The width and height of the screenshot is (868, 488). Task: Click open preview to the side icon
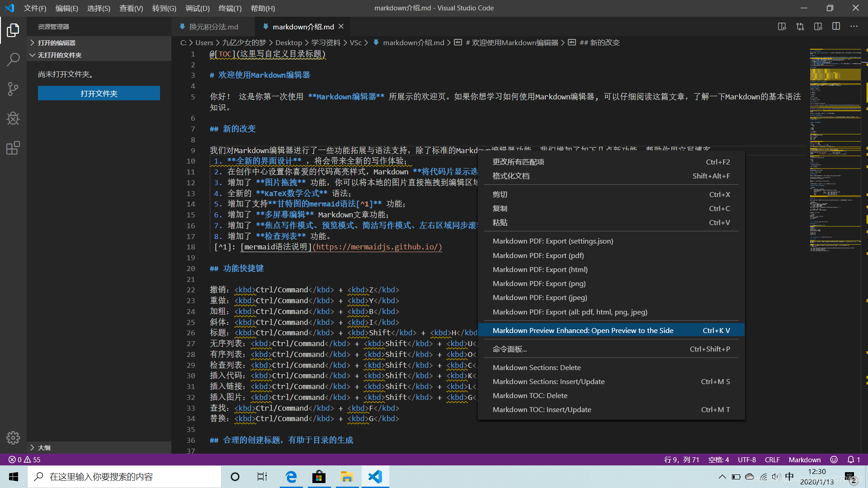(x=818, y=27)
